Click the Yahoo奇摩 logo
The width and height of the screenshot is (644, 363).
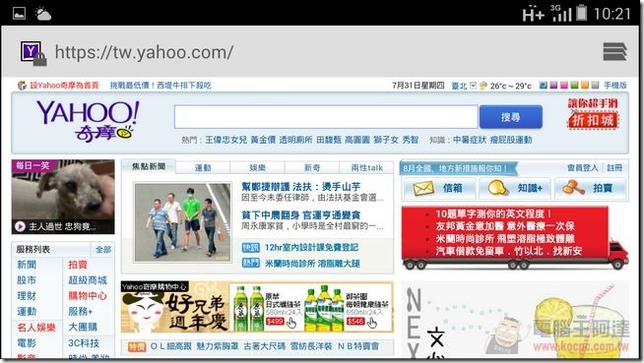(x=88, y=121)
